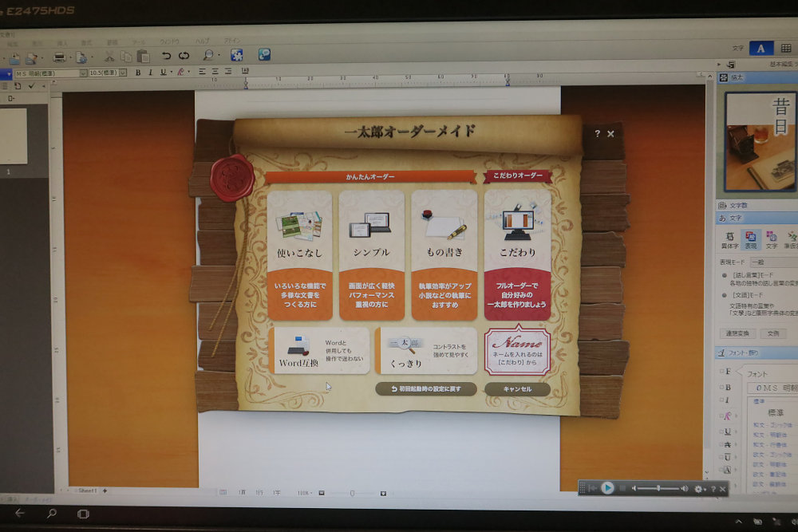Toggle the B bold option in palette
This screenshot has width=798, height=532.
point(727,388)
